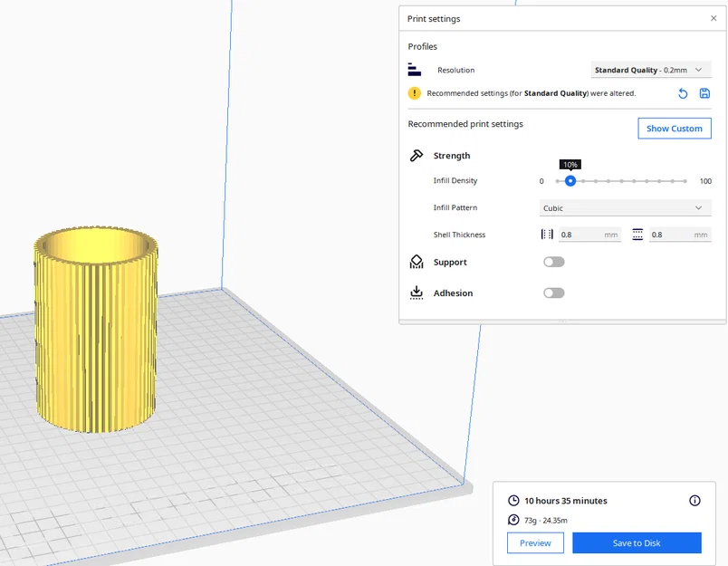This screenshot has width=728, height=566.
Task: Click the Support section icon
Action: 416,262
